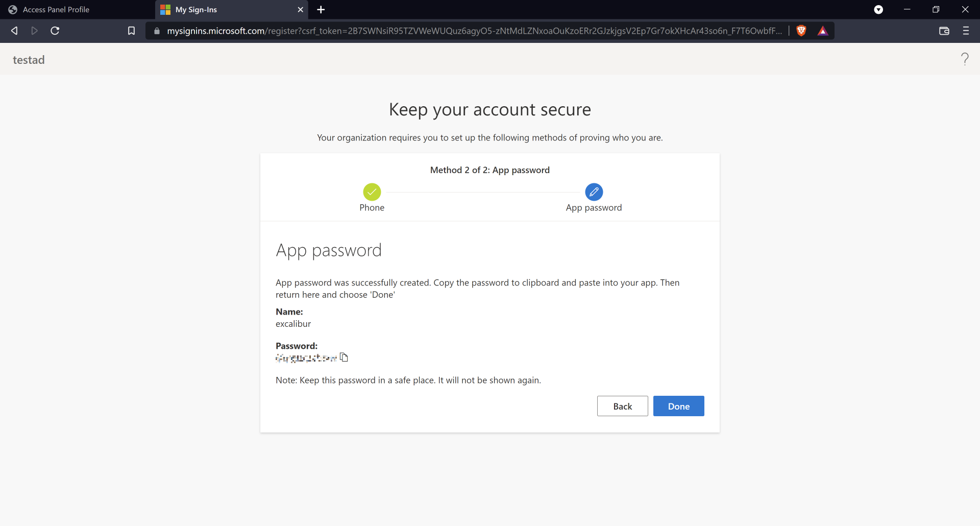
Task: Bookmark this page with bookmark icon
Action: pos(131,31)
